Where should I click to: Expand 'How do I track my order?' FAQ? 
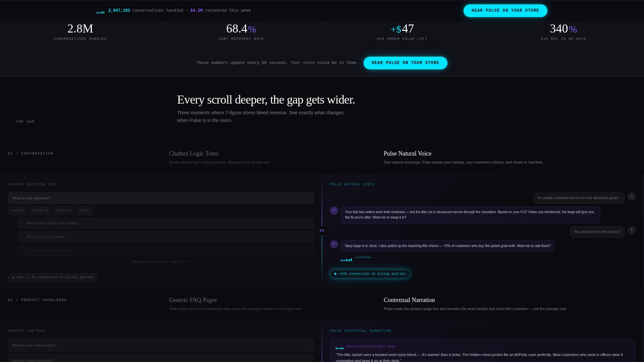click(161, 359)
